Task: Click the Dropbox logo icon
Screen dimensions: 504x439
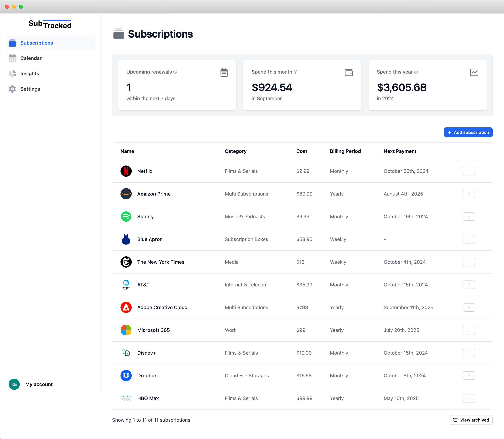Action: click(126, 376)
